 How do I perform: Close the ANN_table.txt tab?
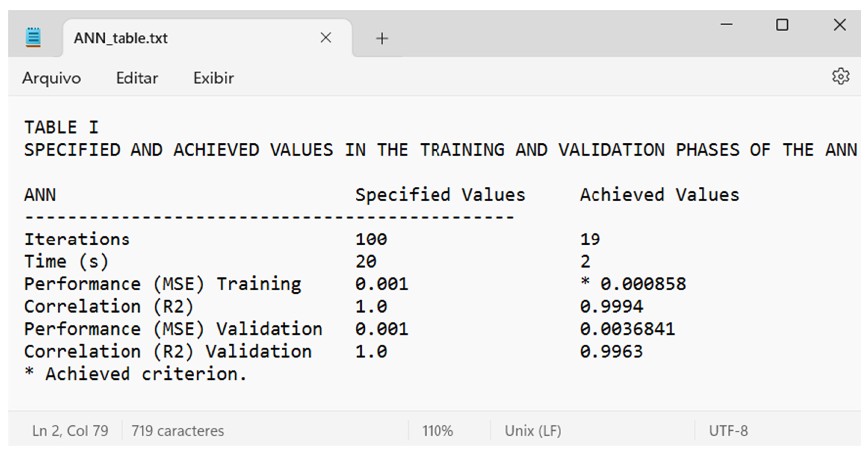point(325,38)
